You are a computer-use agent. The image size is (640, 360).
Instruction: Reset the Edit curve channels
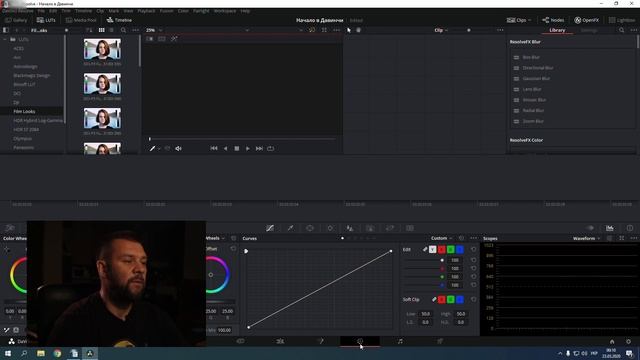pos(473,249)
